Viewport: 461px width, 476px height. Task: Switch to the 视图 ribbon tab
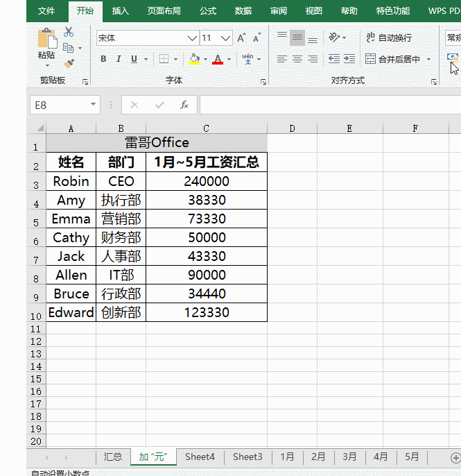pos(314,11)
